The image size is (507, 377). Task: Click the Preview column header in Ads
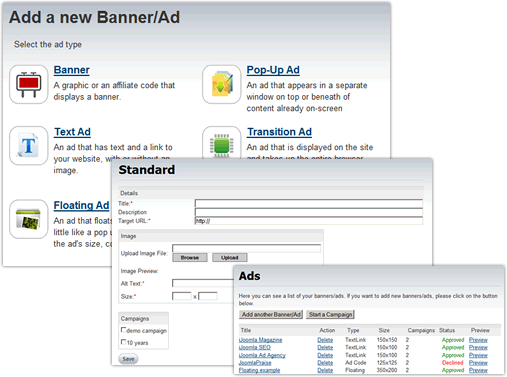[x=480, y=330]
